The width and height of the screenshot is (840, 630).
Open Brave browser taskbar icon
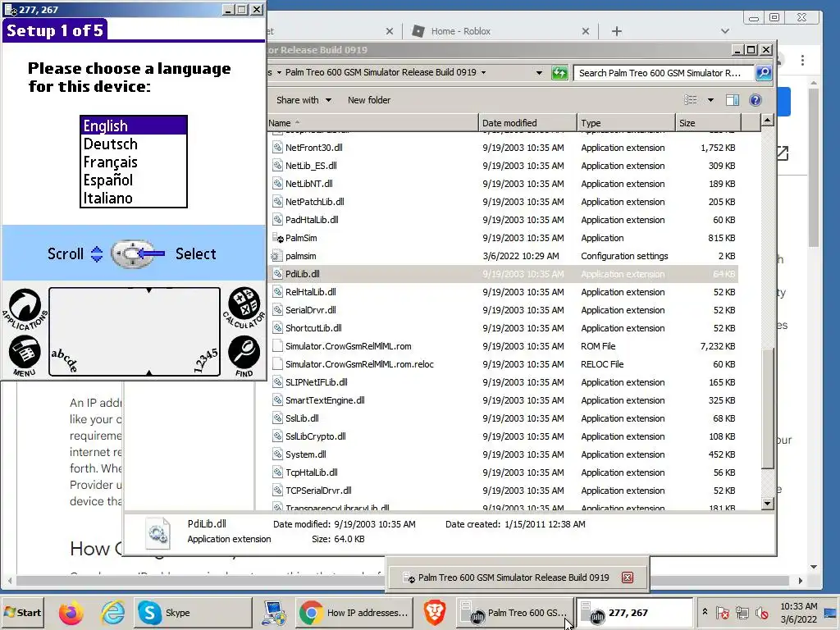click(435, 613)
